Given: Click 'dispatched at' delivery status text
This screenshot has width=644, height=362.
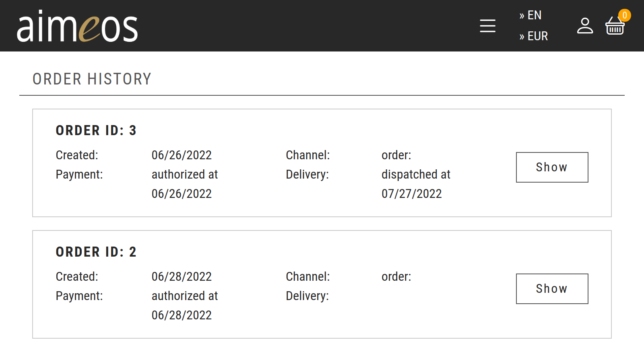Looking at the screenshot, I should click(x=416, y=175).
